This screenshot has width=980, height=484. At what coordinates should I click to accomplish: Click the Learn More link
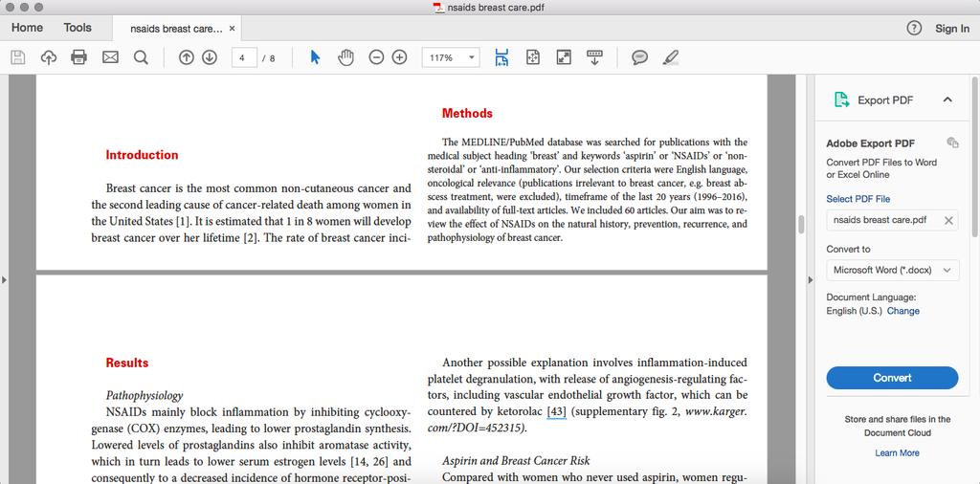897,452
